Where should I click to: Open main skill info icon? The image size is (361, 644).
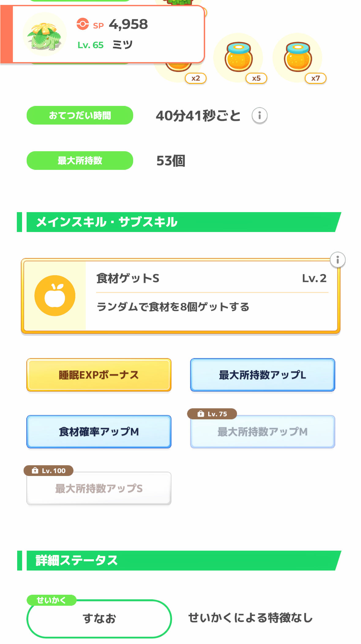337,260
